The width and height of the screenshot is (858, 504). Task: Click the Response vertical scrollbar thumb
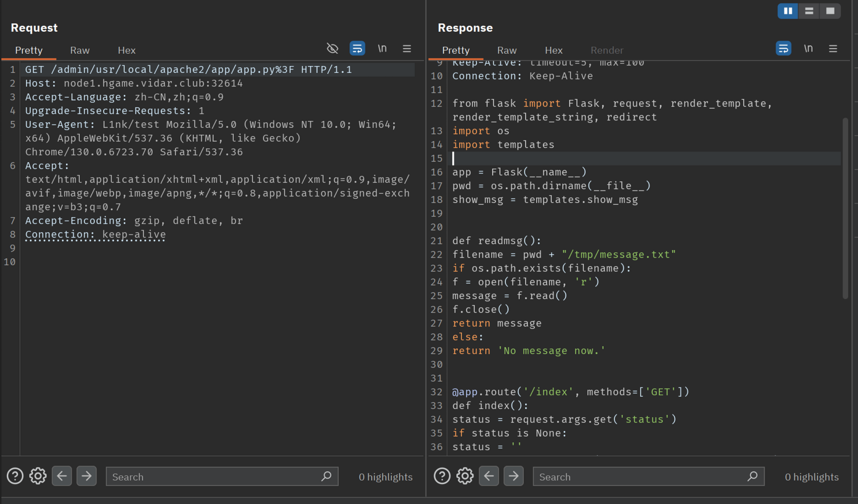coord(846,208)
